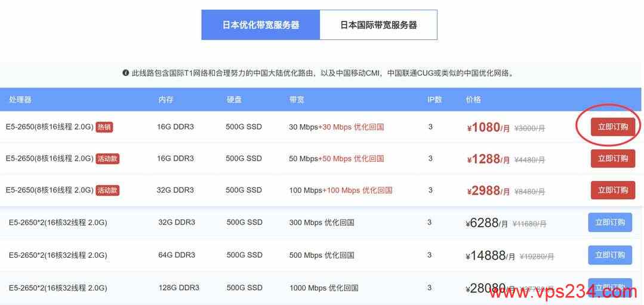Viewport: 644px width, 305px height.
Task: Click the info icon before the network notice
Action: 126,73
